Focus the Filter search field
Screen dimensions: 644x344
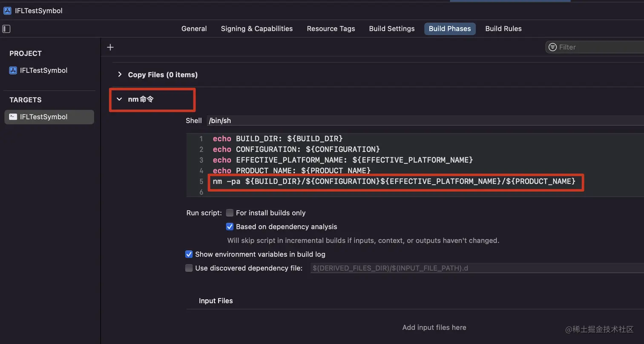click(x=595, y=47)
